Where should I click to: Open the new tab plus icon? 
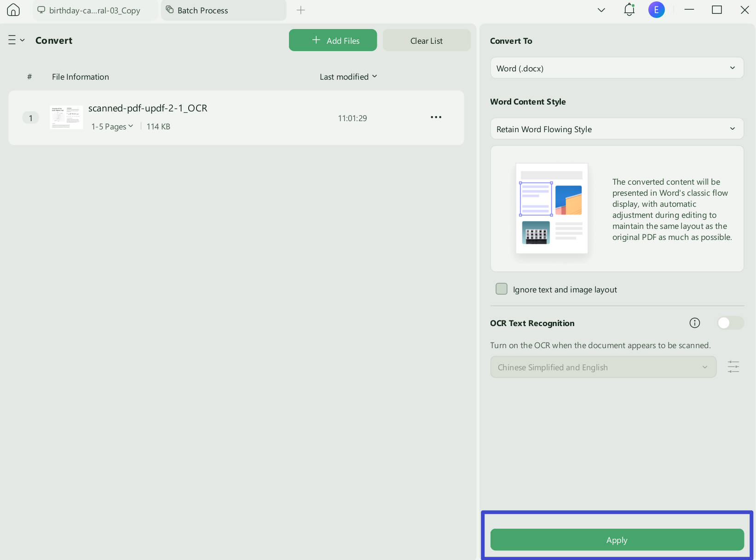click(x=300, y=10)
